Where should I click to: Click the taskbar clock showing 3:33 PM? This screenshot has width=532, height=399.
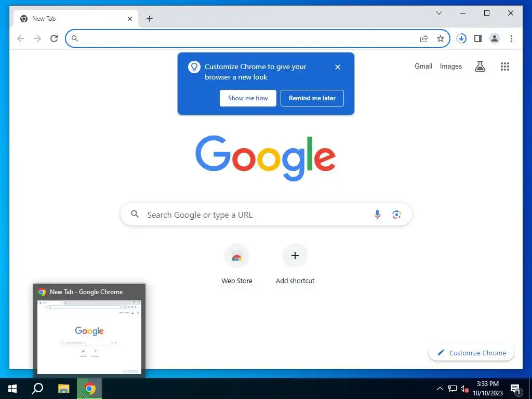point(488,389)
